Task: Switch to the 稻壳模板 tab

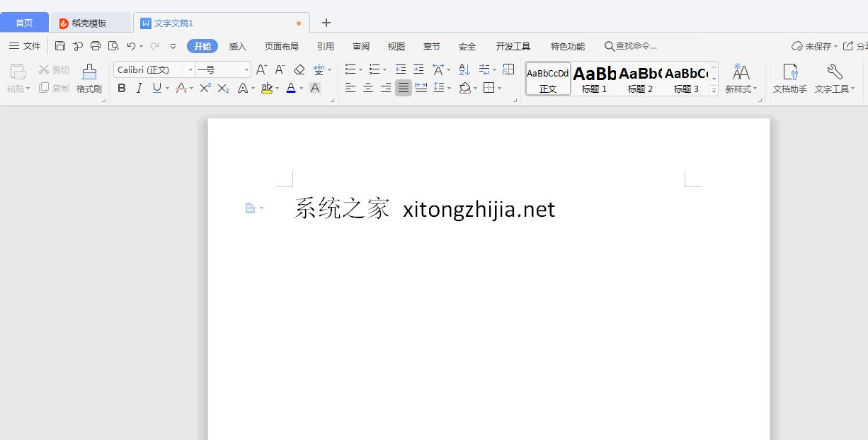Action: point(91,22)
